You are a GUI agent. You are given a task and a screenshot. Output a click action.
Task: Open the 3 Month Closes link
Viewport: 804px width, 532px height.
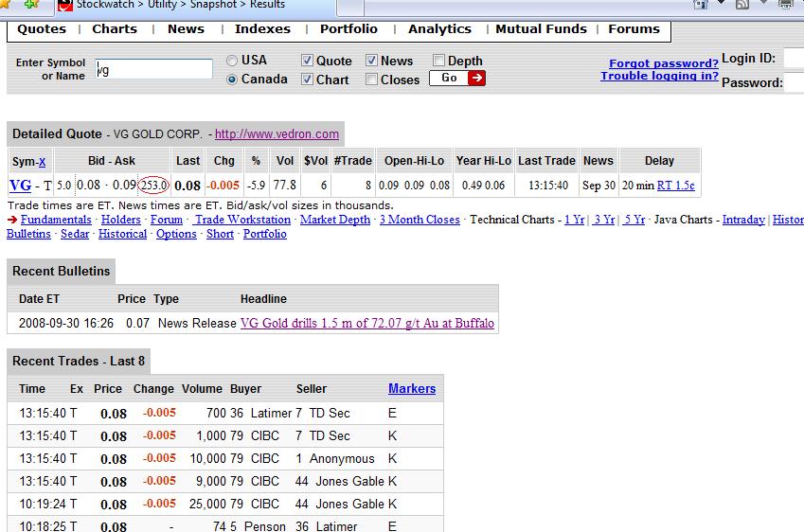[x=420, y=220]
